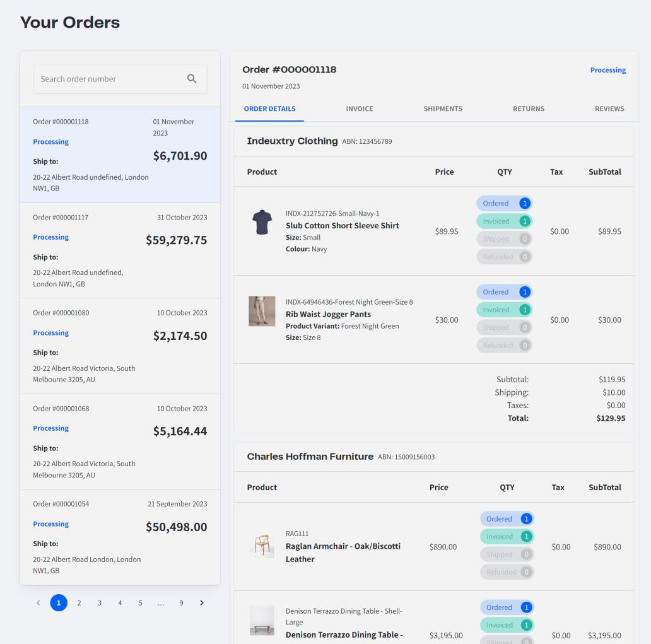Click the Indeuxtry Clothing vendor heading
651x644 pixels.
tap(292, 141)
